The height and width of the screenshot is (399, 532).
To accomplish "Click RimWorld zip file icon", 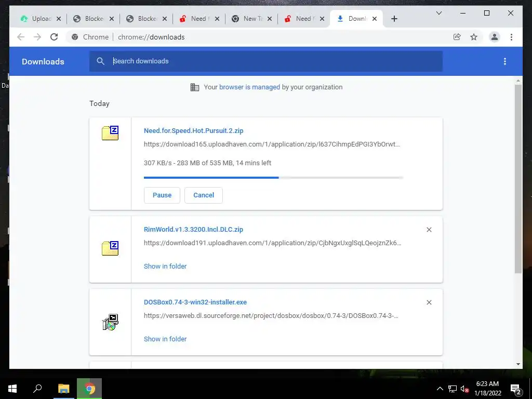I will (x=110, y=248).
